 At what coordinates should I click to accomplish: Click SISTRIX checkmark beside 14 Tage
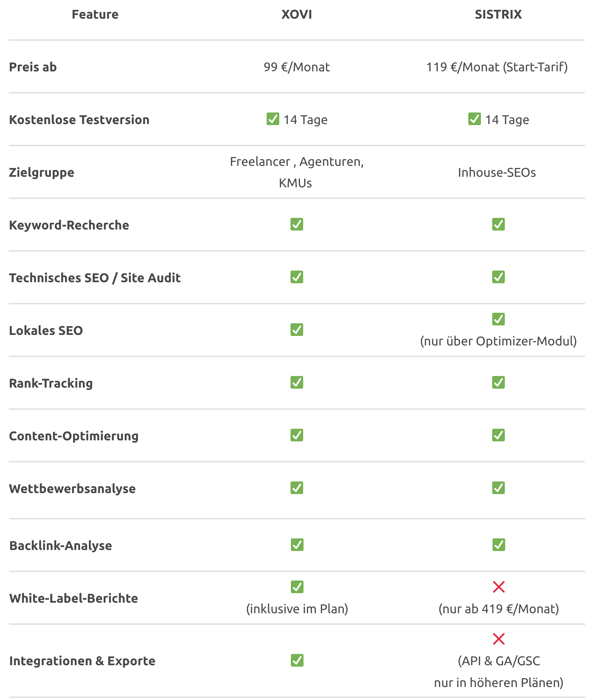tap(474, 119)
